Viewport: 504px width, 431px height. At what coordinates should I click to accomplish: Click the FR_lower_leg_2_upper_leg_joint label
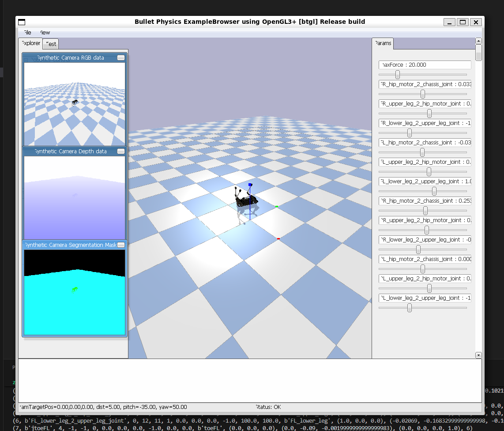pos(425,123)
